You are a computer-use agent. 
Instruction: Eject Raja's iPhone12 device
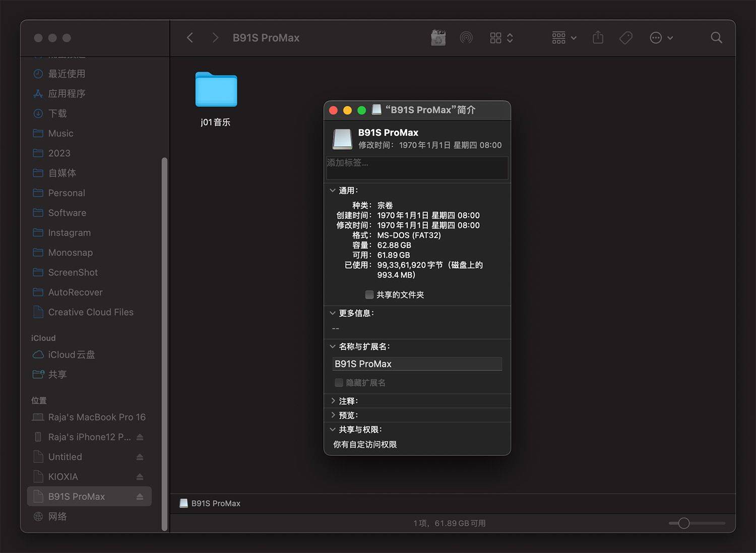click(x=140, y=437)
